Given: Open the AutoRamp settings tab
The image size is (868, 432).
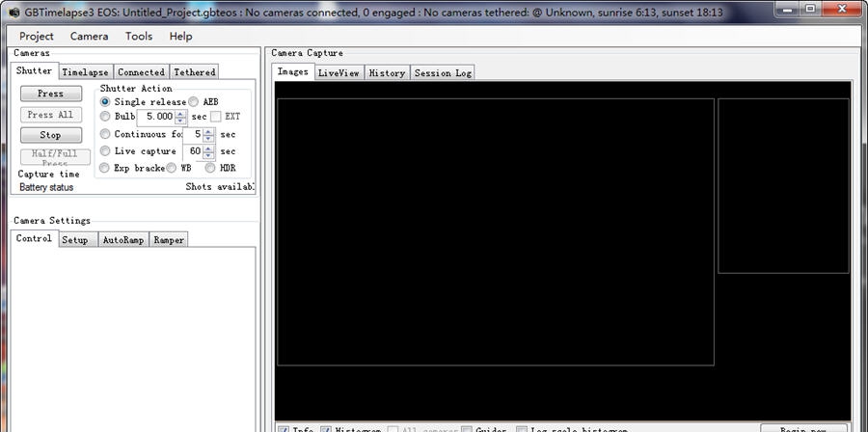Looking at the screenshot, I should (x=122, y=240).
